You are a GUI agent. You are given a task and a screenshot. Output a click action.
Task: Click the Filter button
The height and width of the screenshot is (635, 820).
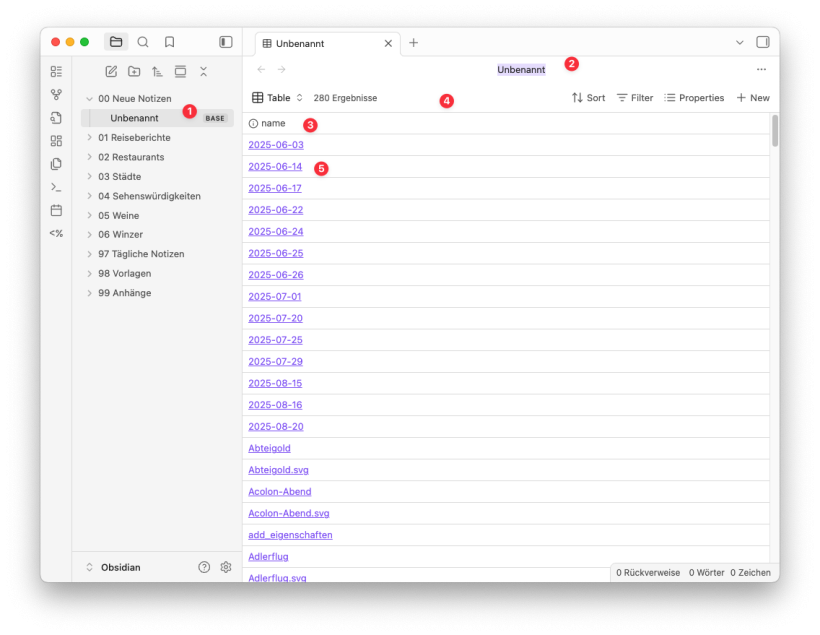click(x=635, y=98)
